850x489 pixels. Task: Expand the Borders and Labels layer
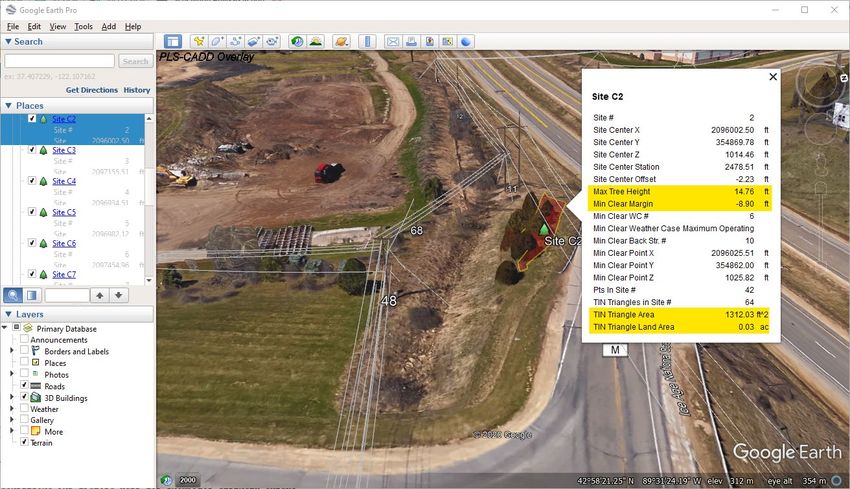(x=12, y=351)
